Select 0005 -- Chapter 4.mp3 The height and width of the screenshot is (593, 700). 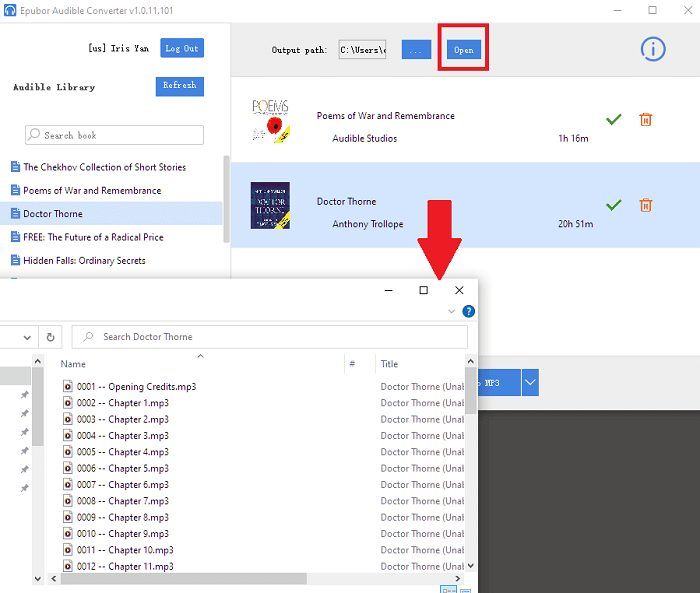(123, 452)
